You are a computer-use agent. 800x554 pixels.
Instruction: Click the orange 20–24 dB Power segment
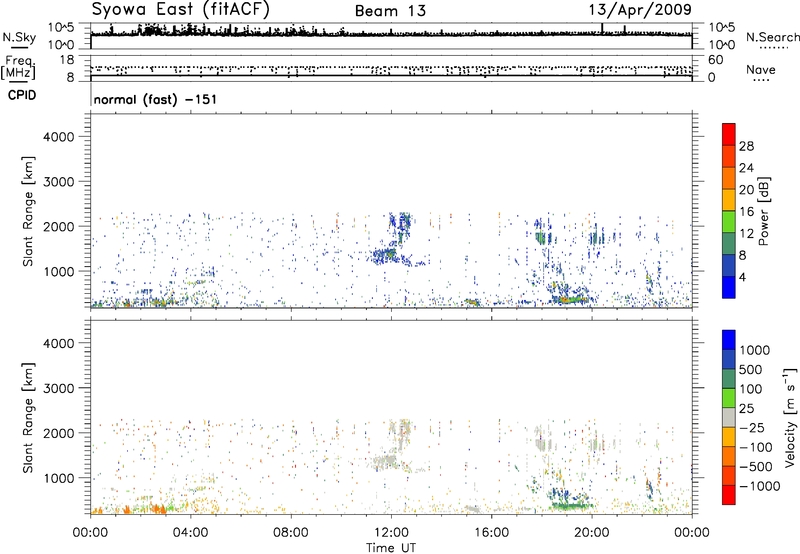[729, 178]
